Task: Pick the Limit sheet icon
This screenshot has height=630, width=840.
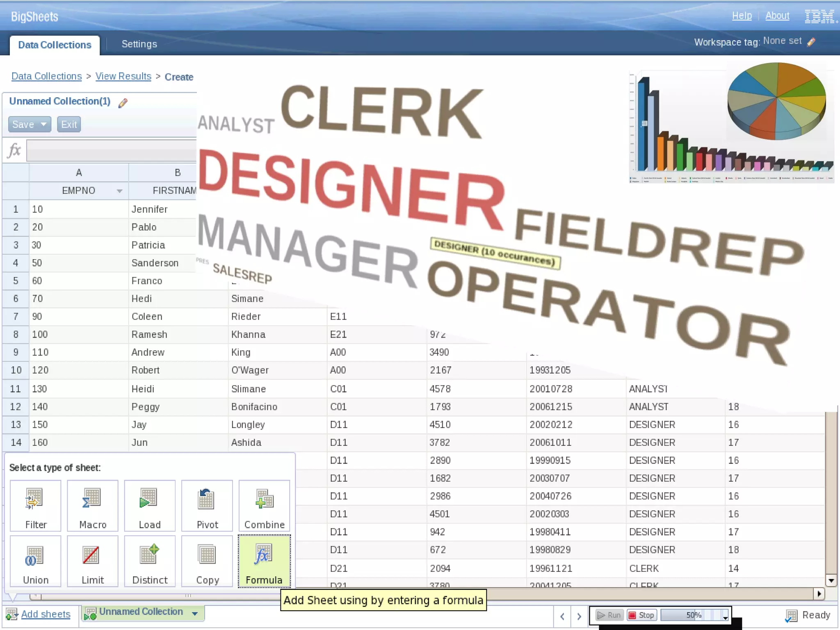Action: [93, 561]
